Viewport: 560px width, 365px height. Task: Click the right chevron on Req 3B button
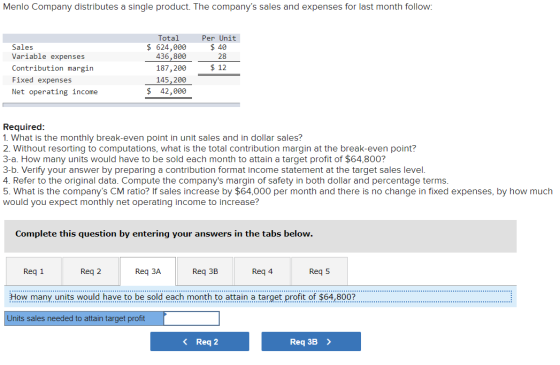(329, 342)
